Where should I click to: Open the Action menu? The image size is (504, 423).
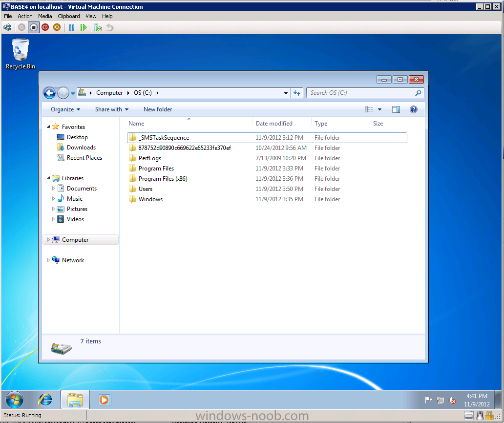(x=25, y=16)
